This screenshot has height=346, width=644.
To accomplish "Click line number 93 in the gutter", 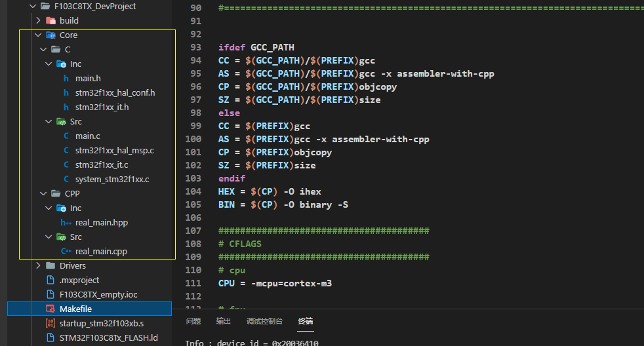I will click(x=196, y=47).
